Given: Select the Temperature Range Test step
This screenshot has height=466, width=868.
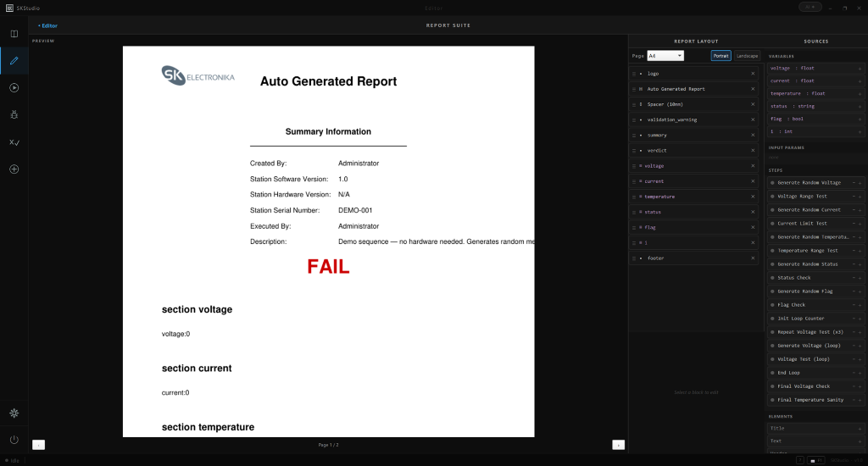Looking at the screenshot, I should (x=816, y=251).
